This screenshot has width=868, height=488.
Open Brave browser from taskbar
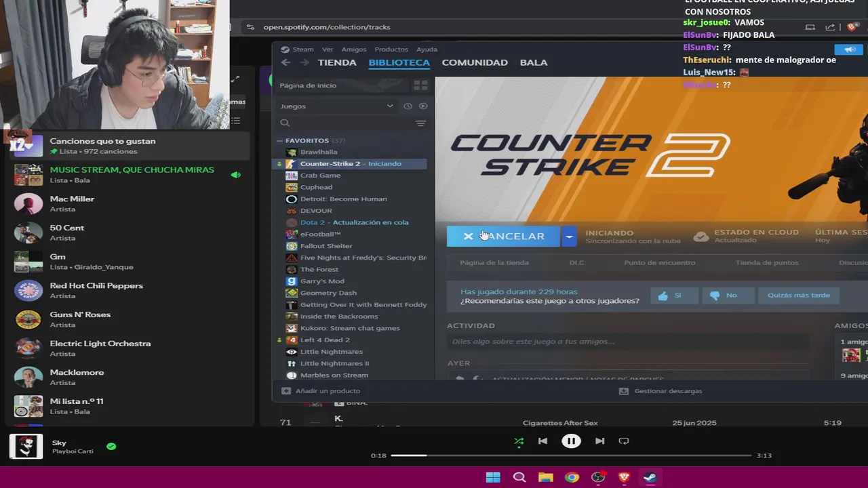pyautogui.click(x=625, y=477)
